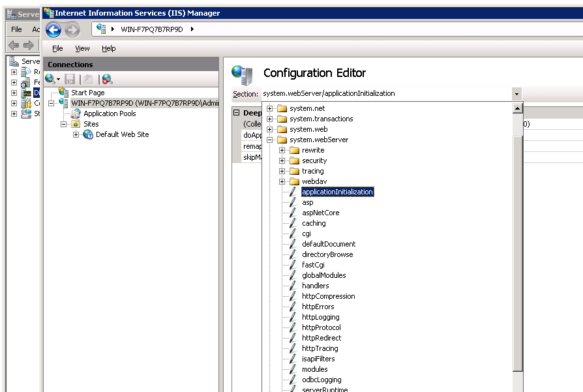Click the Sites folder icon
Image resolution: width=583 pixels, height=392 pixels.
tap(76, 124)
